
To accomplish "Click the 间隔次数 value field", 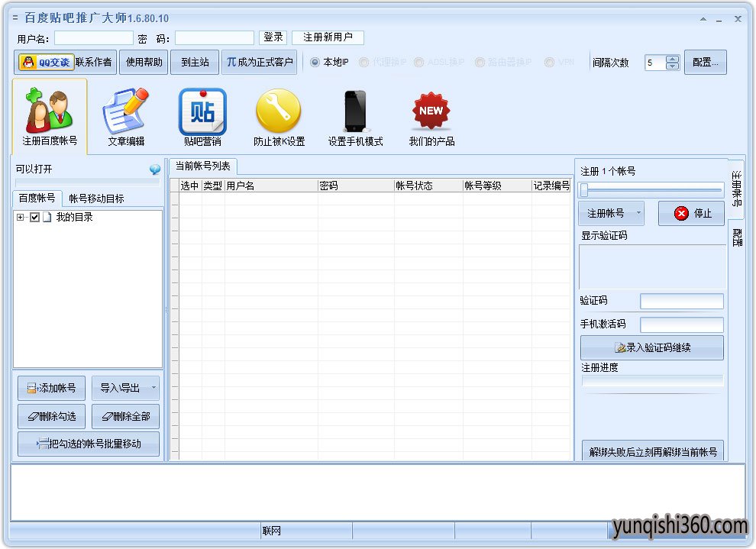I will point(656,63).
